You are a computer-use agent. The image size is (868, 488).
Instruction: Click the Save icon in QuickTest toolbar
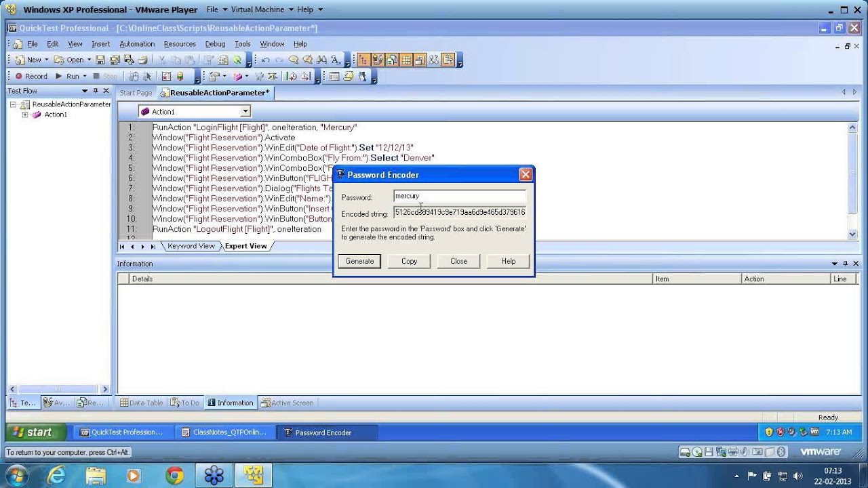(100, 60)
